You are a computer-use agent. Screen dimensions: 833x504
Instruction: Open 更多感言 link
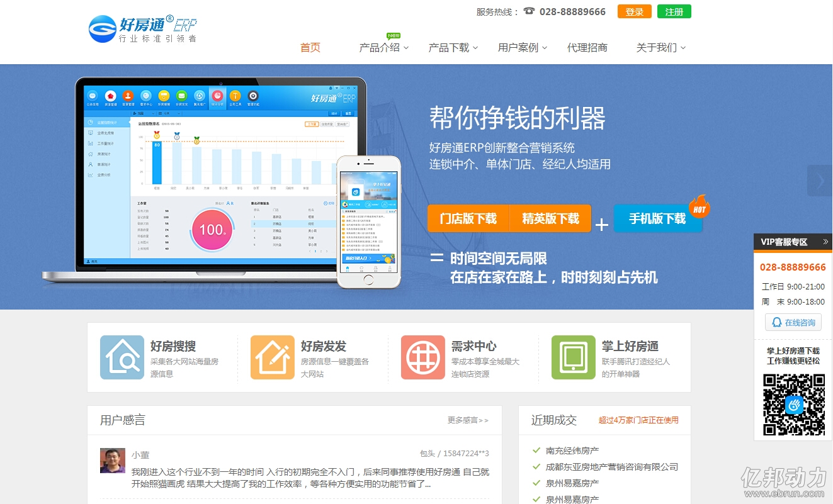click(468, 420)
